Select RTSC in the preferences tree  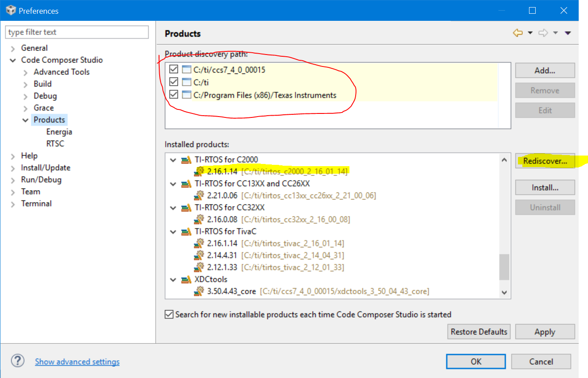(x=55, y=144)
